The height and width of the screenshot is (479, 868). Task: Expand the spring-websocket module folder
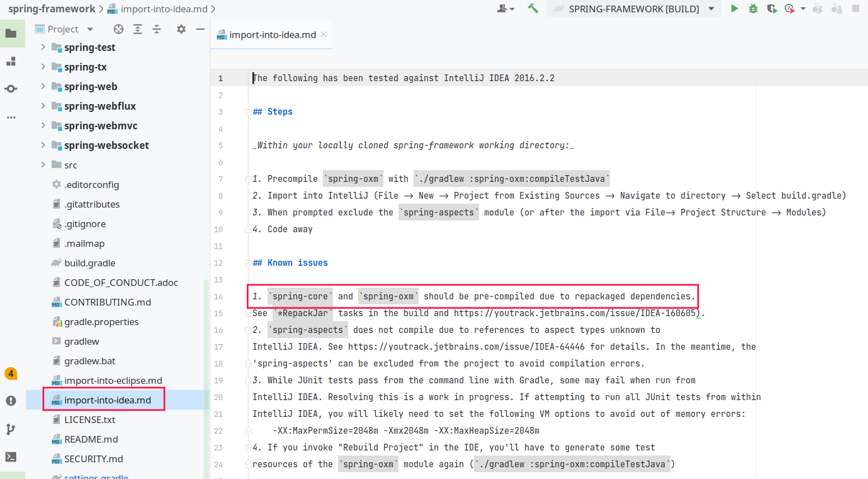[43, 145]
